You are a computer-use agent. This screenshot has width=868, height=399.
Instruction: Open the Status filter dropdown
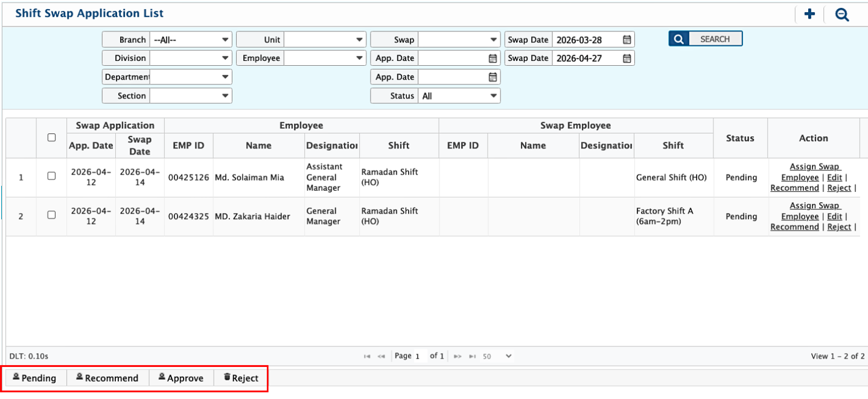[x=459, y=96]
